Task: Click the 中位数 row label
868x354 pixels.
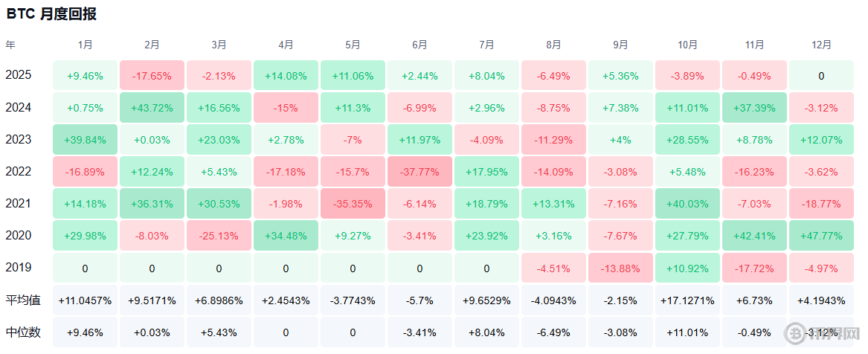Action: pos(22,332)
